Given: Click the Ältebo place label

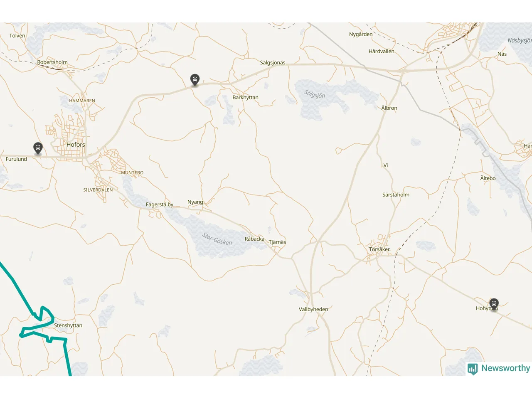Looking at the screenshot, I should point(488,178).
